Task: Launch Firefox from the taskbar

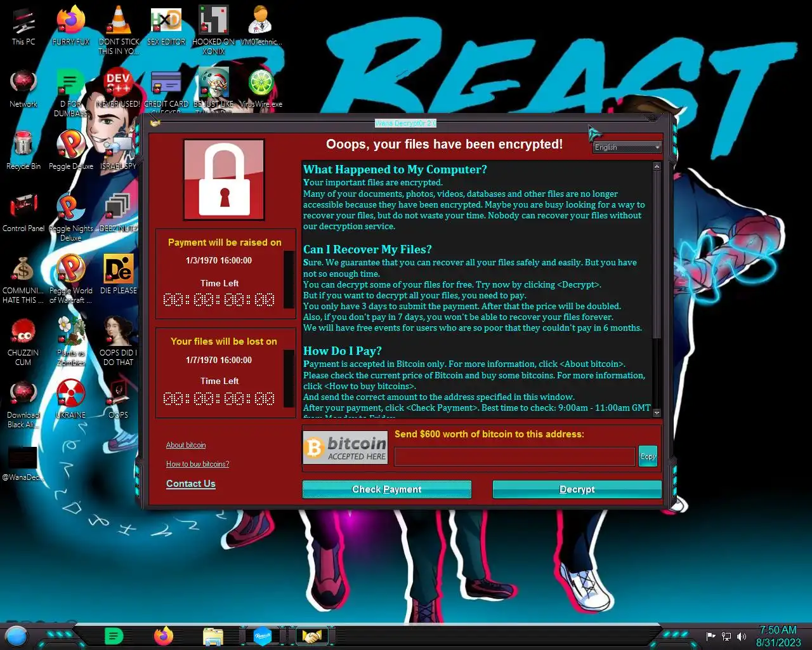Action: (164, 635)
